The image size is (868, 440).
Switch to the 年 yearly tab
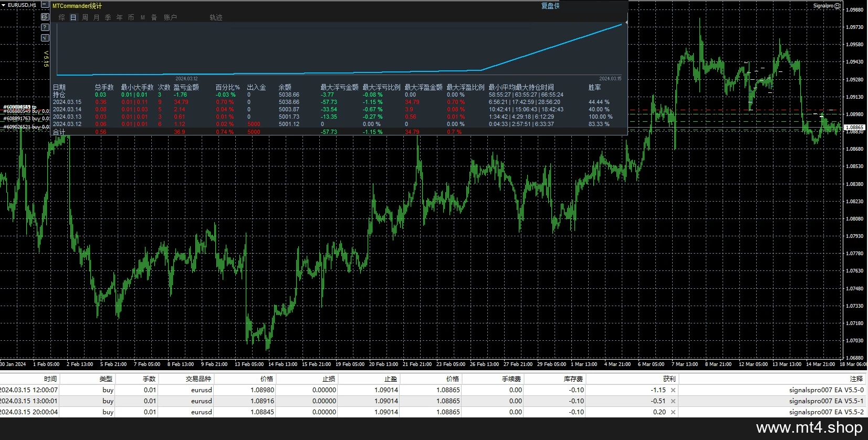120,17
